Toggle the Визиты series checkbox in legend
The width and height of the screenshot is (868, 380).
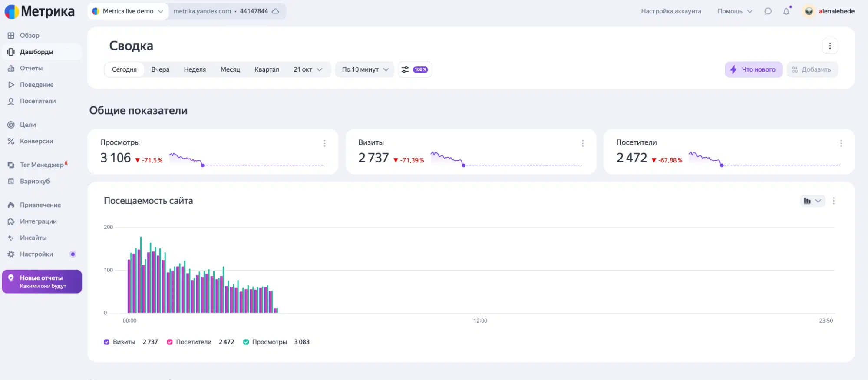coord(106,342)
